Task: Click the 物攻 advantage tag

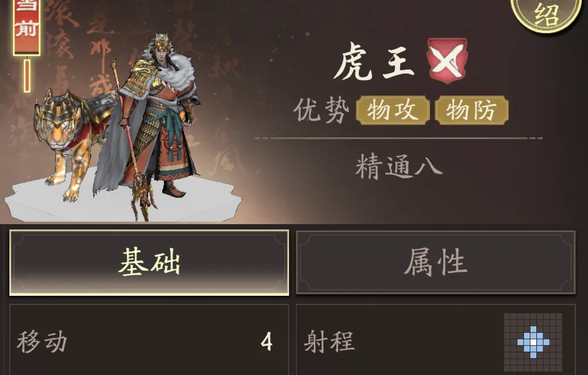Action: coord(392,110)
